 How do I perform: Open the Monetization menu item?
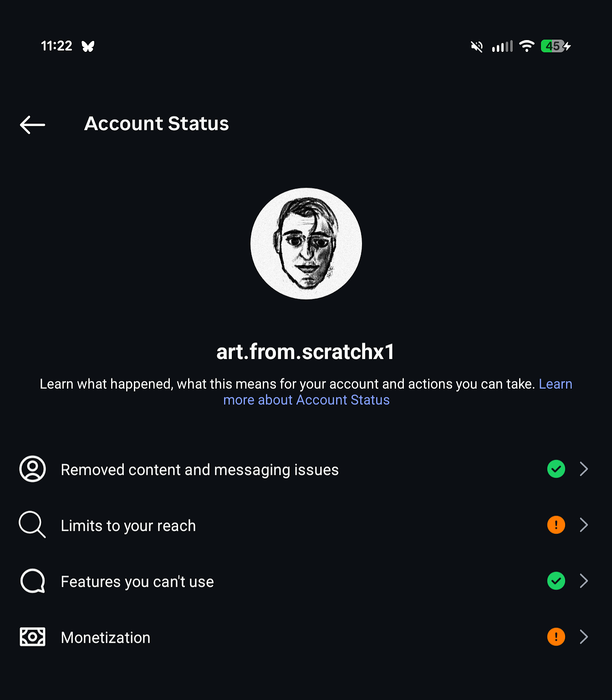(x=106, y=638)
